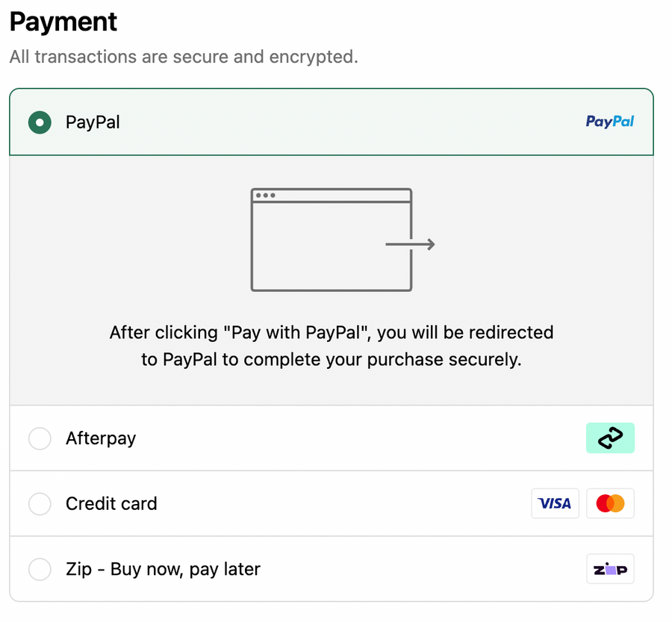Click the Payment heading
The width and height of the screenshot is (672, 622).
point(63,22)
